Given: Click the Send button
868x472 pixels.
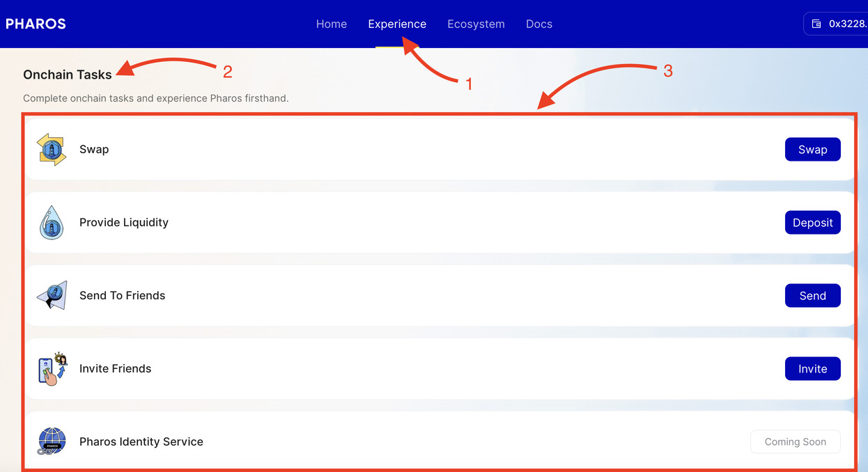Looking at the screenshot, I should [812, 296].
